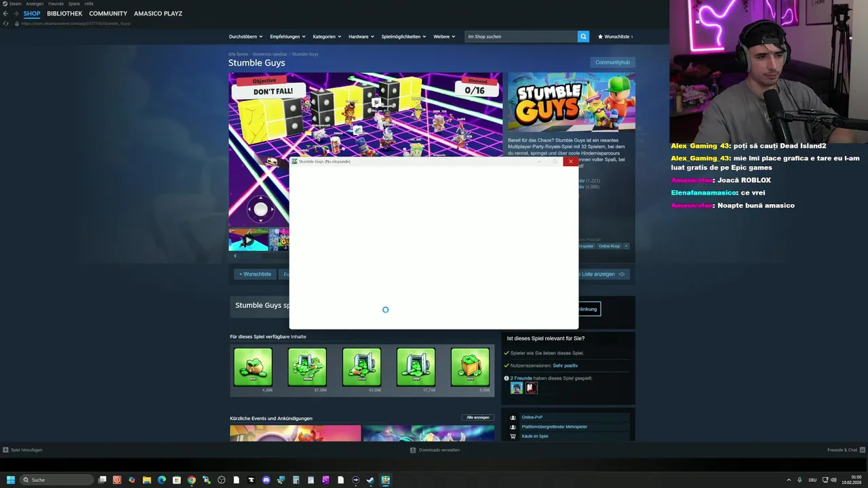Click the Steam forward navigation arrow
The width and height of the screenshot is (868, 488).
point(16,14)
